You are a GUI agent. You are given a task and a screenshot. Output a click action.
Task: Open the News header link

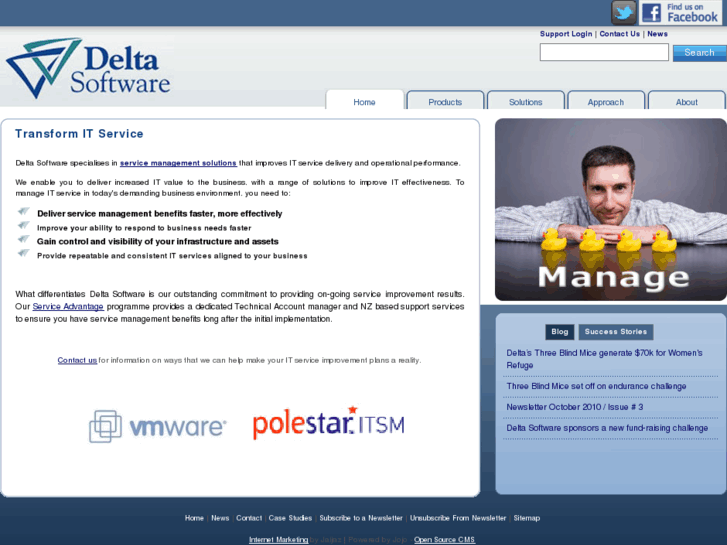pyautogui.click(x=657, y=34)
